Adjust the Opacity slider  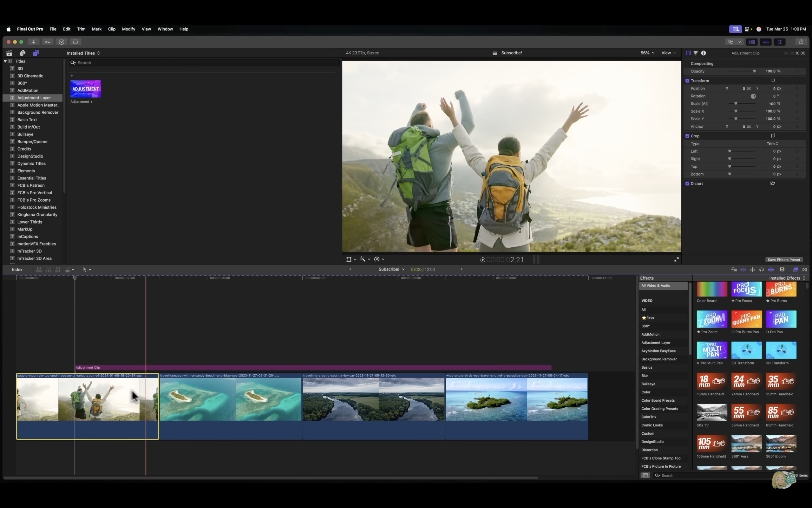pos(742,71)
